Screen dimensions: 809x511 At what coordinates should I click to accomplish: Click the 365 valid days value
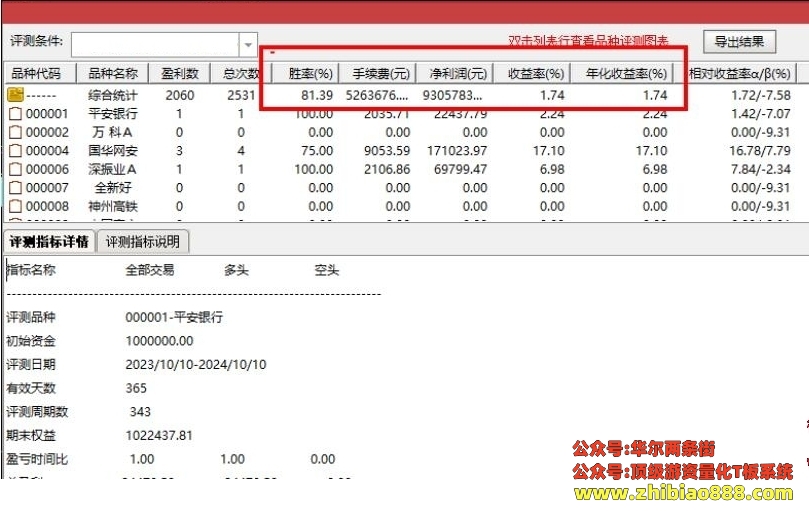(x=136, y=388)
